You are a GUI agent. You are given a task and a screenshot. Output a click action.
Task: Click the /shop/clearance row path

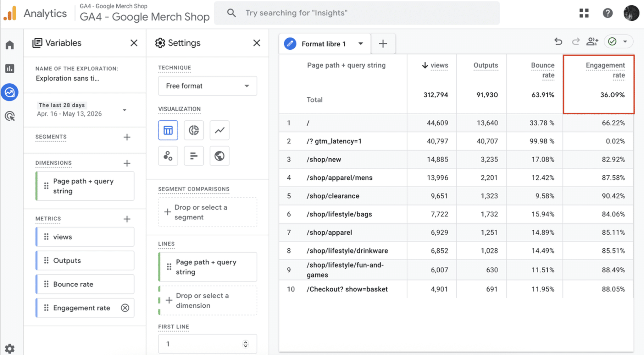[x=333, y=196]
